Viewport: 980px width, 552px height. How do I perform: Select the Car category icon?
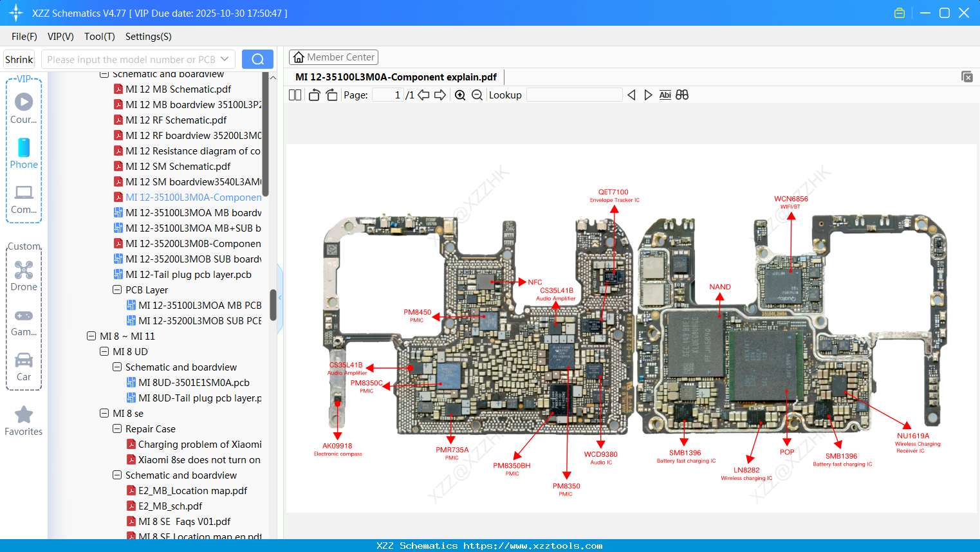pyautogui.click(x=23, y=360)
